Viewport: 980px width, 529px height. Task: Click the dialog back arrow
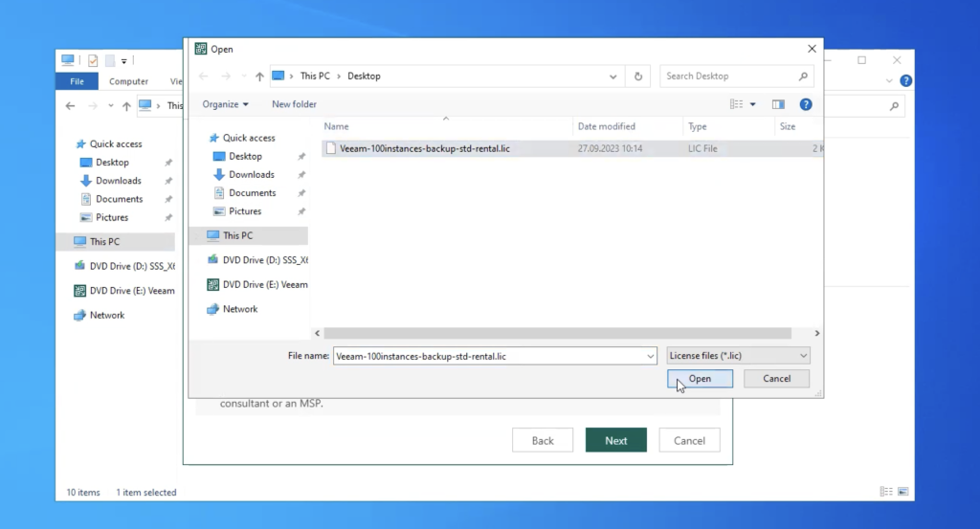click(203, 77)
